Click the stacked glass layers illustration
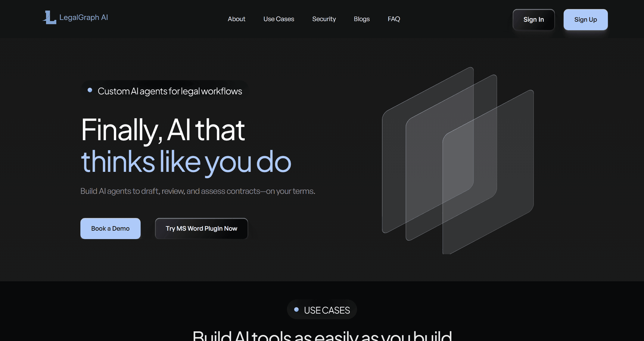Viewport: 644px width, 341px height. point(458,160)
